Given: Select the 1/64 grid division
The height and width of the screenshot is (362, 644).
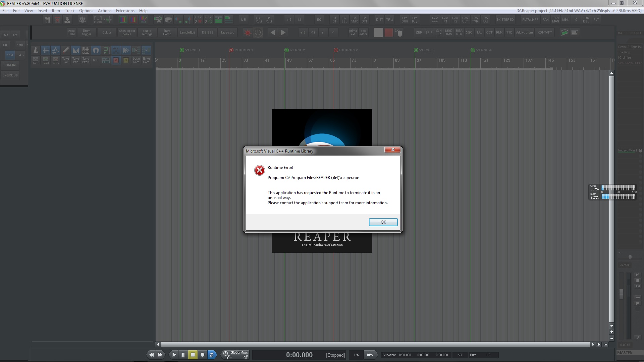Looking at the screenshot, I should 10,55.
